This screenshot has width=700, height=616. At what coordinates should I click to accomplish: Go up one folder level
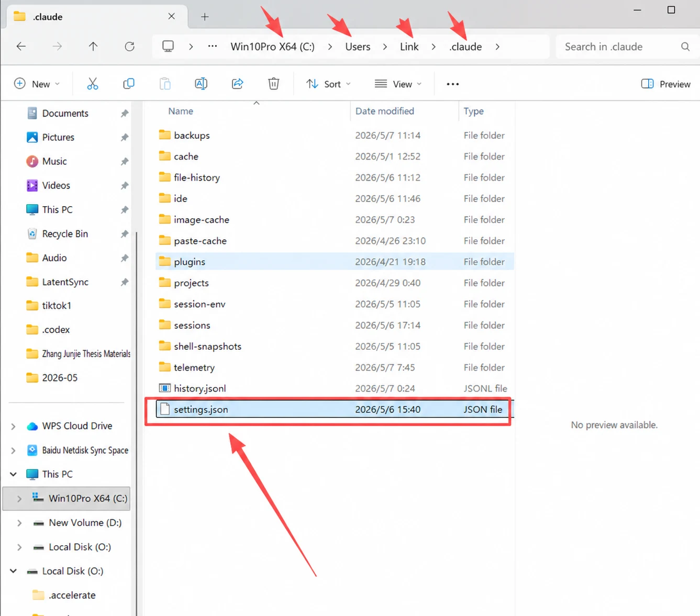click(93, 47)
